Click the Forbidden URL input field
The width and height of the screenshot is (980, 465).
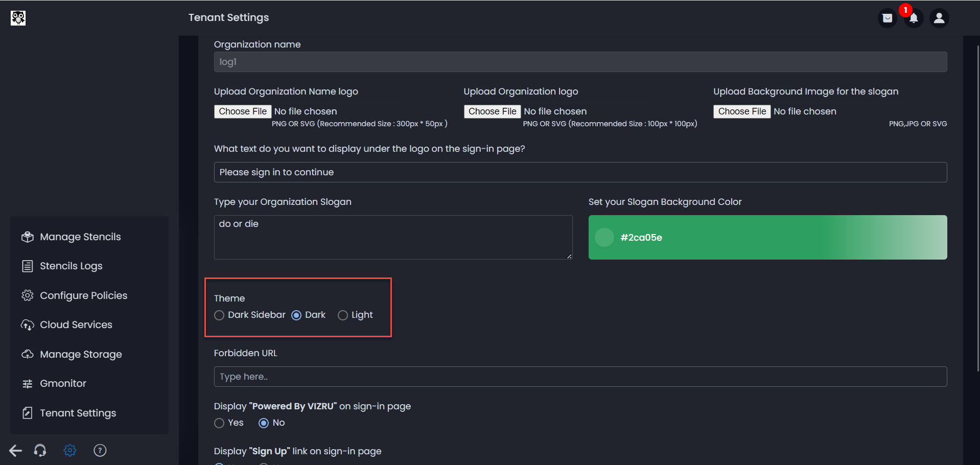[580, 377]
